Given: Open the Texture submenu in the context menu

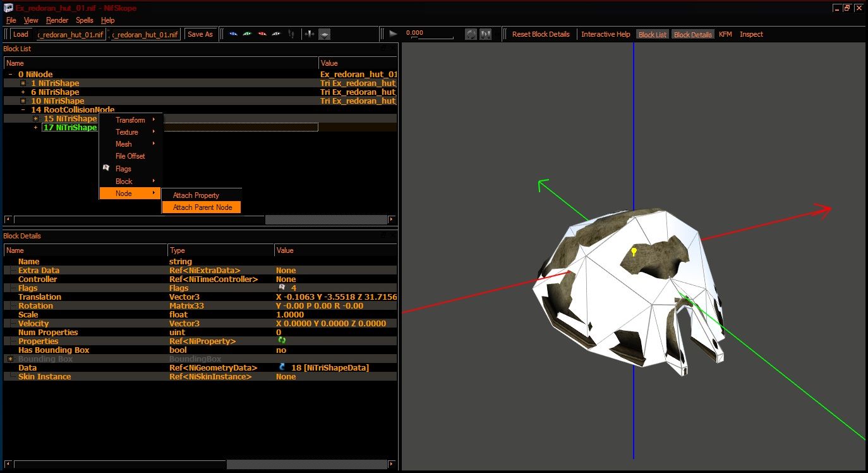Looking at the screenshot, I should click(x=131, y=132).
